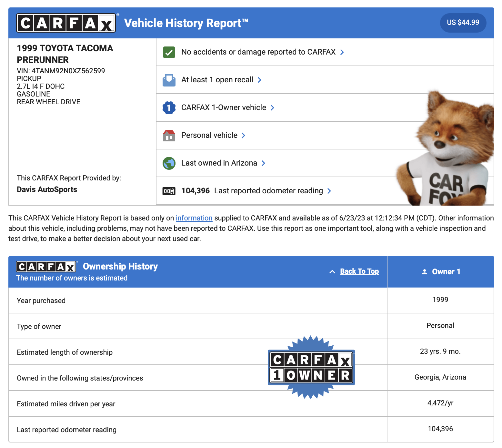
Task: Click the up caret beside Back To Top
Action: (332, 272)
